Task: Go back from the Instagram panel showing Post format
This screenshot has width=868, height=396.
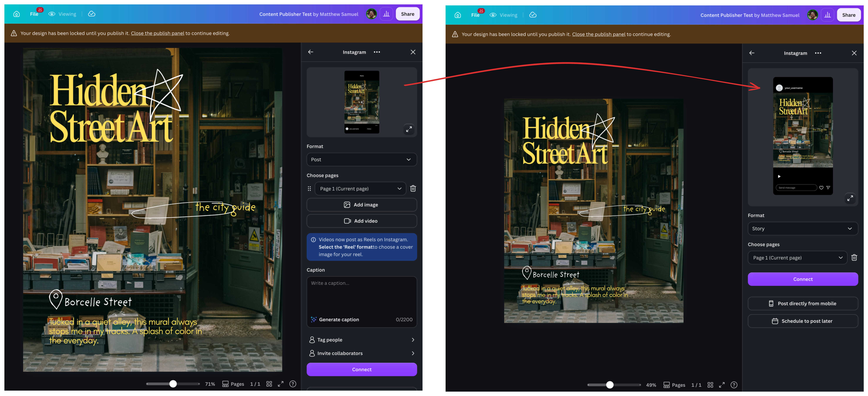Action: 311,52
